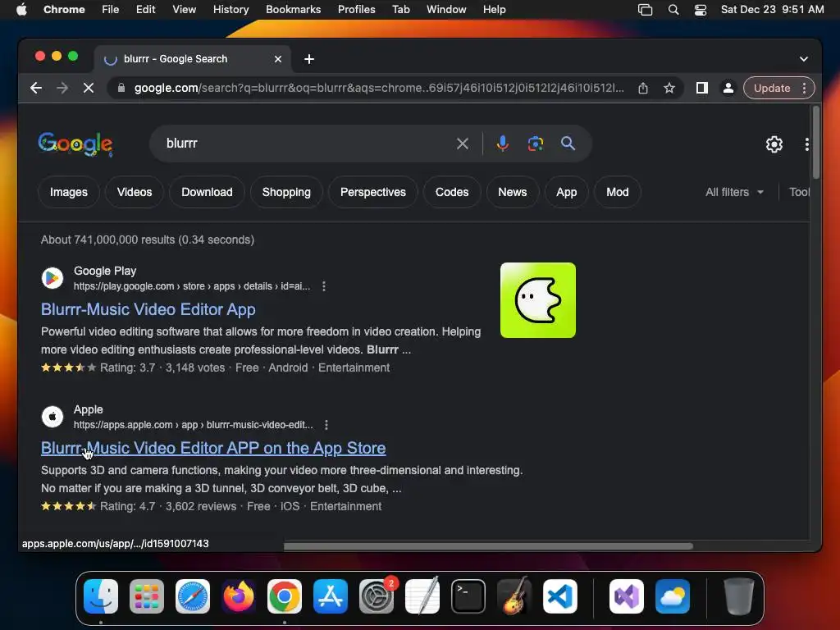840x630 pixels.
Task: Open the History menu
Action: (231, 10)
